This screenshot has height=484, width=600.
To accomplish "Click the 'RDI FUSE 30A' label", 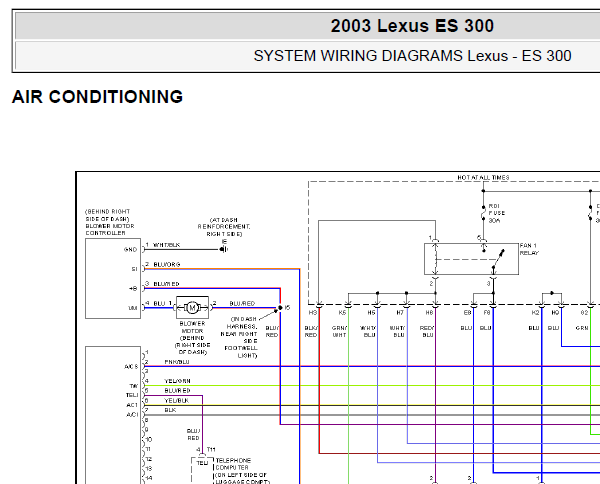I will 497,213.
